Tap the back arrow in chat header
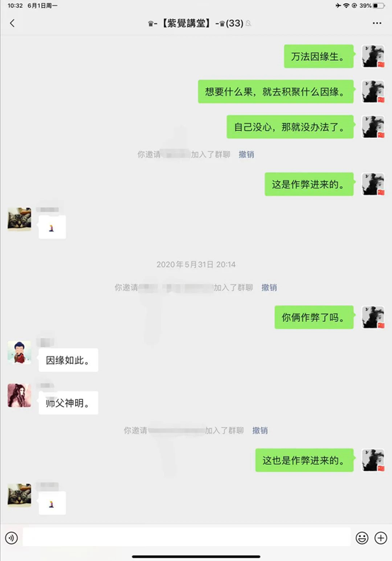Screen dimensions: 392x561 (12, 23)
